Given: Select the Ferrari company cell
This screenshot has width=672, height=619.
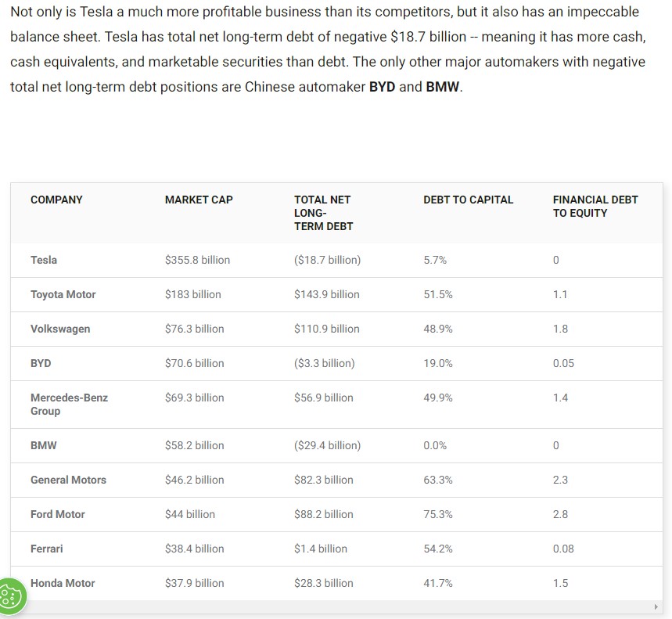Looking at the screenshot, I should [x=46, y=549].
